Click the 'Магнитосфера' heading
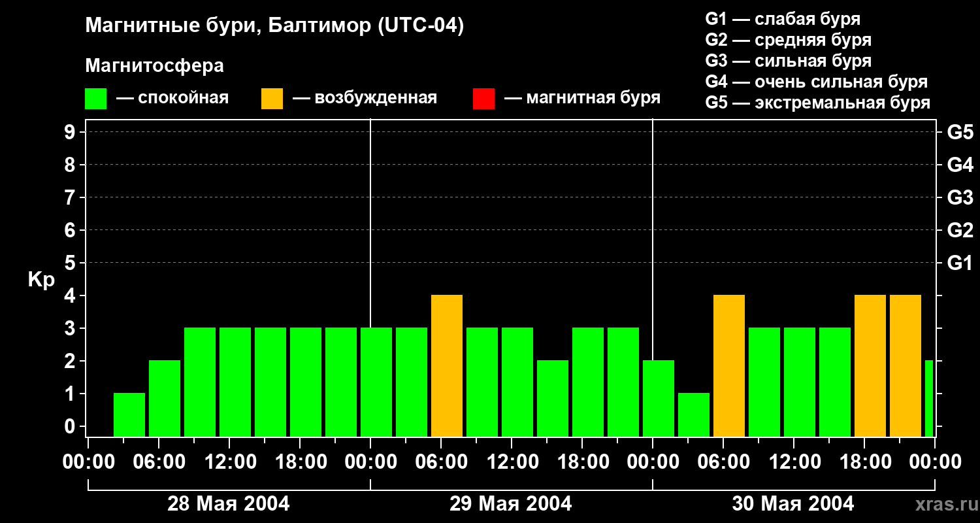This screenshot has height=523, width=980. [155, 66]
